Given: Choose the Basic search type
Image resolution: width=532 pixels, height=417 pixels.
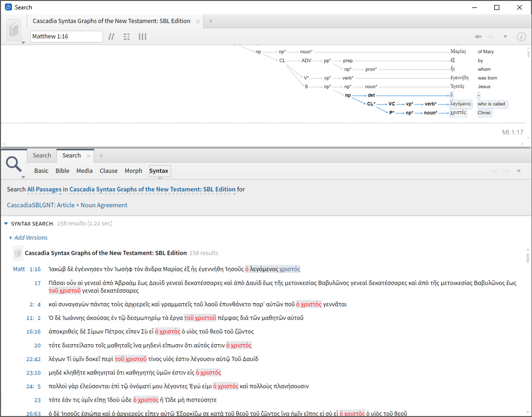Looking at the screenshot, I should 41,171.
